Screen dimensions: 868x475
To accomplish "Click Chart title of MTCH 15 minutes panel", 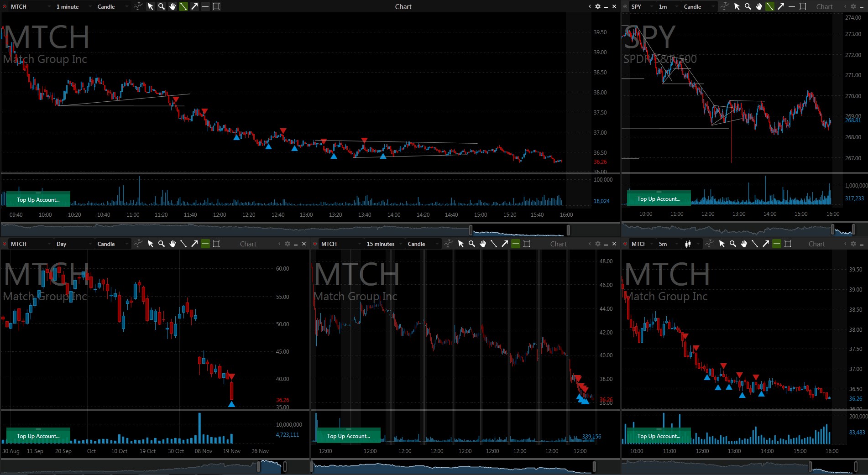I will click(x=559, y=244).
